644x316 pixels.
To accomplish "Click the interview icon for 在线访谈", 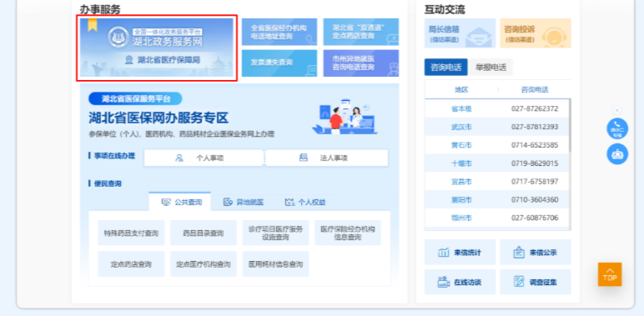I will (x=444, y=282).
